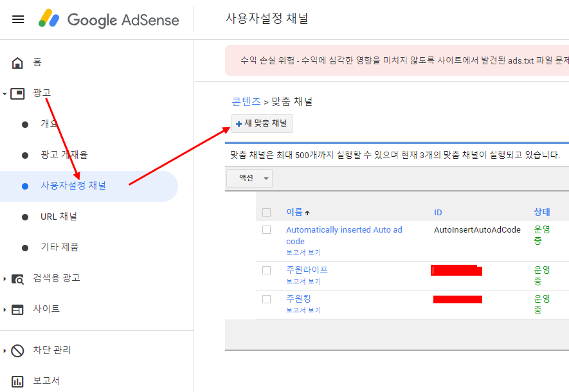Select 광고 게재율 menu item
569x392 pixels.
[64, 155]
